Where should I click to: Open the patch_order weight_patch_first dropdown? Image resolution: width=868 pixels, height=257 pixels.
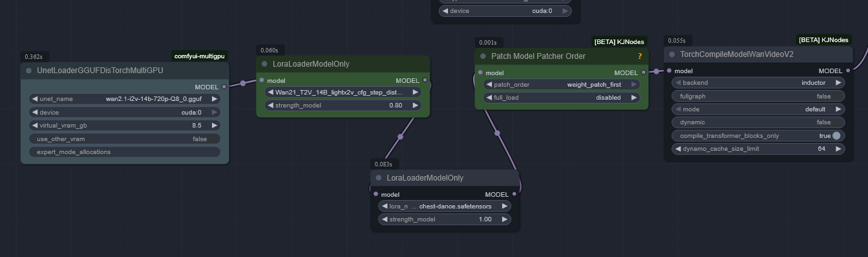(562, 85)
